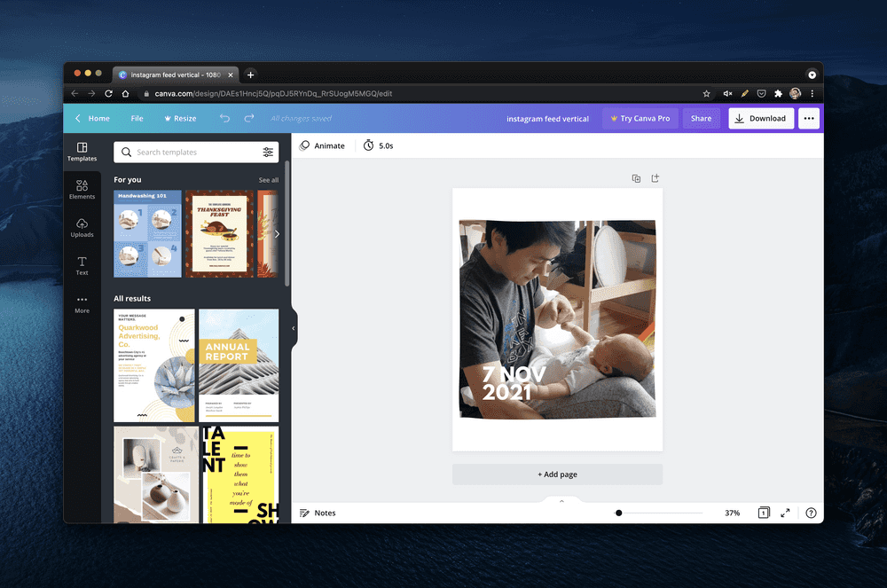Redo the last change
This screenshot has height=588, width=887.
pyautogui.click(x=249, y=118)
